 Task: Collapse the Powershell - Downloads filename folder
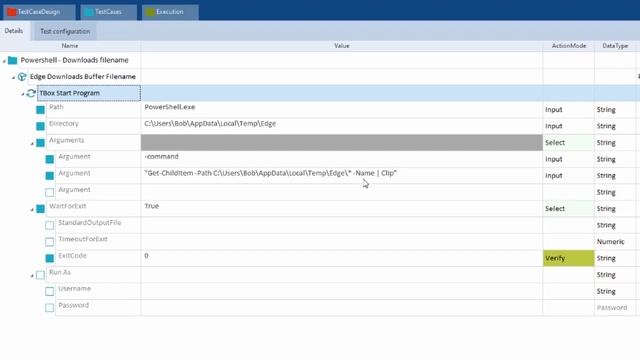4,61
